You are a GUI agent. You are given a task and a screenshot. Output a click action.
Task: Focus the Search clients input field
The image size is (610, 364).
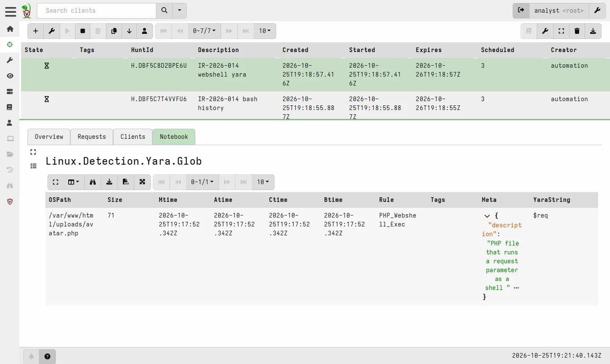[x=97, y=11]
